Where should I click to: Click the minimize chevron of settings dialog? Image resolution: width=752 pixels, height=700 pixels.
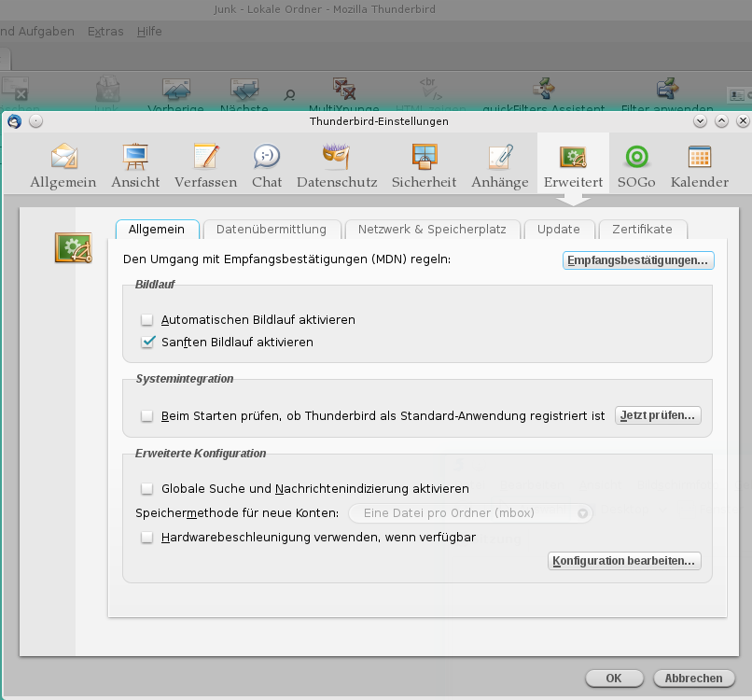(700, 121)
